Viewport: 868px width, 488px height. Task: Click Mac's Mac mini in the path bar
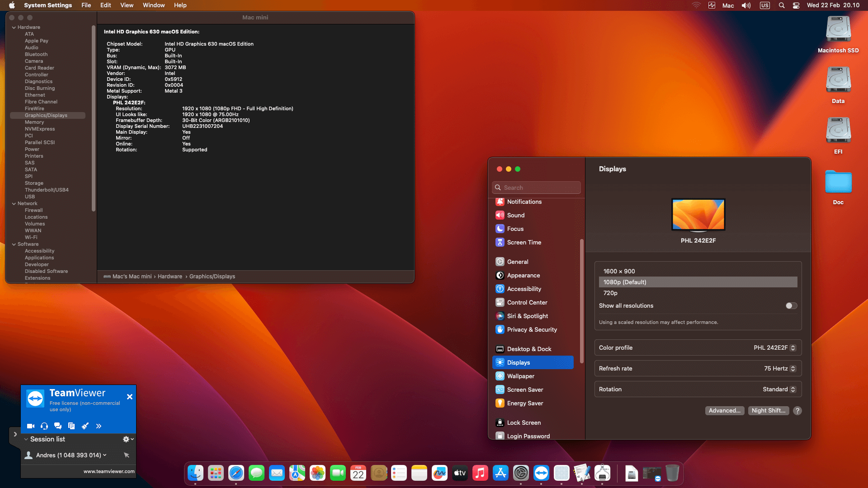(x=128, y=277)
